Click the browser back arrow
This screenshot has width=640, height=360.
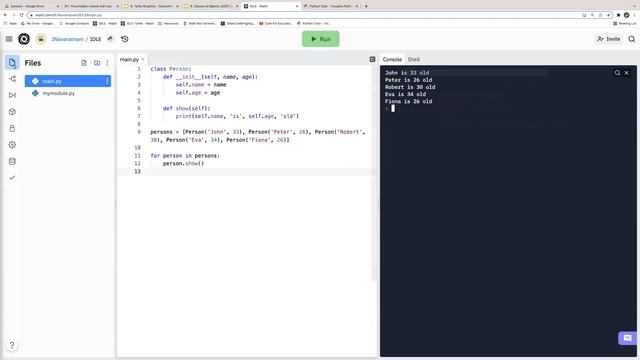tap(5, 15)
